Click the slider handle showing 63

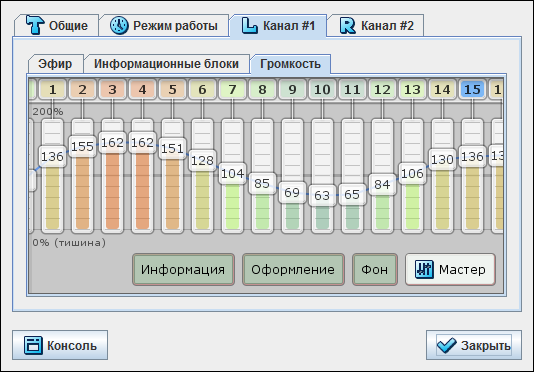point(322,195)
